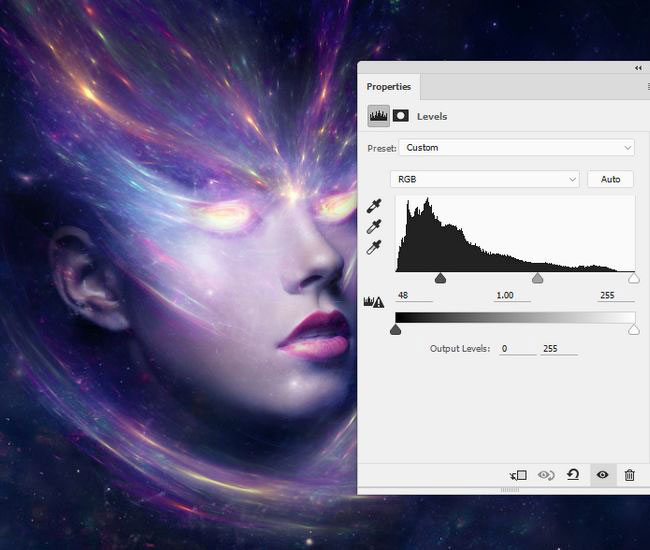
Task: Edit highlight input value 255
Action: [x=616, y=295]
